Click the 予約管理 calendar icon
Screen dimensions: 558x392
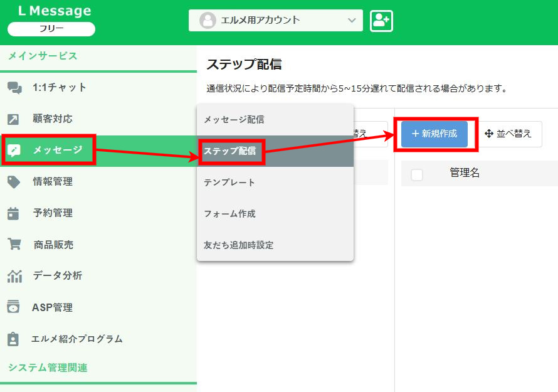tap(14, 213)
